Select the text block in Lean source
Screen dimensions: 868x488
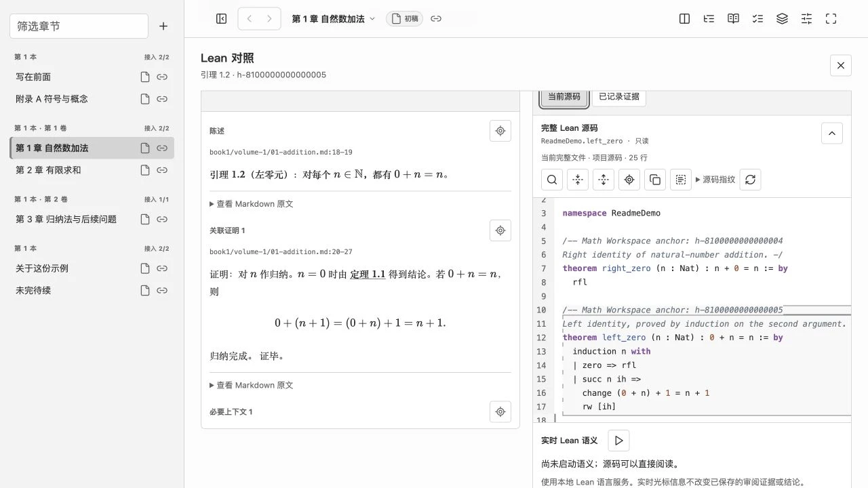click(x=681, y=180)
